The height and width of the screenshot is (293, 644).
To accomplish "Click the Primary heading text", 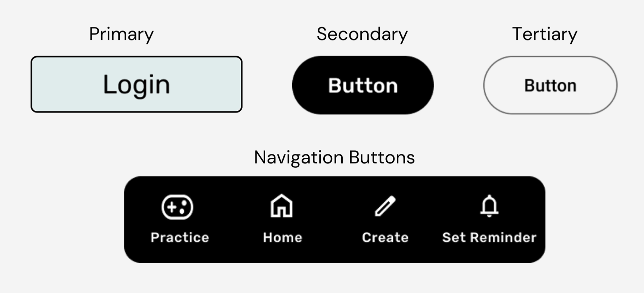I will point(122,34).
